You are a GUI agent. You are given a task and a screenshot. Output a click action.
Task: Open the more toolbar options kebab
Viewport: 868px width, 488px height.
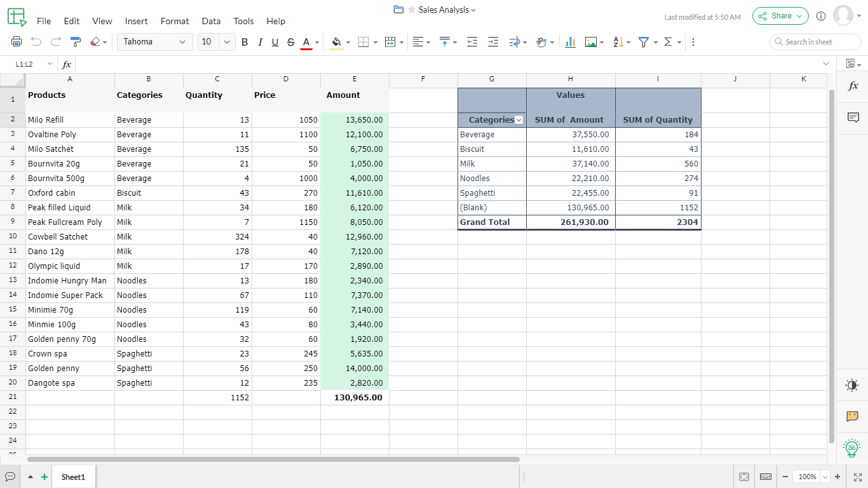click(x=693, y=42)
